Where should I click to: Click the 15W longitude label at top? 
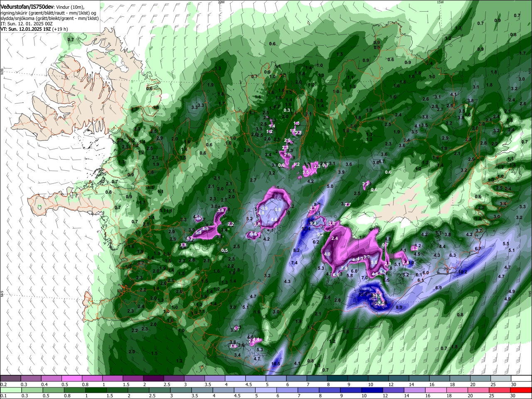(x=440, y=2)
